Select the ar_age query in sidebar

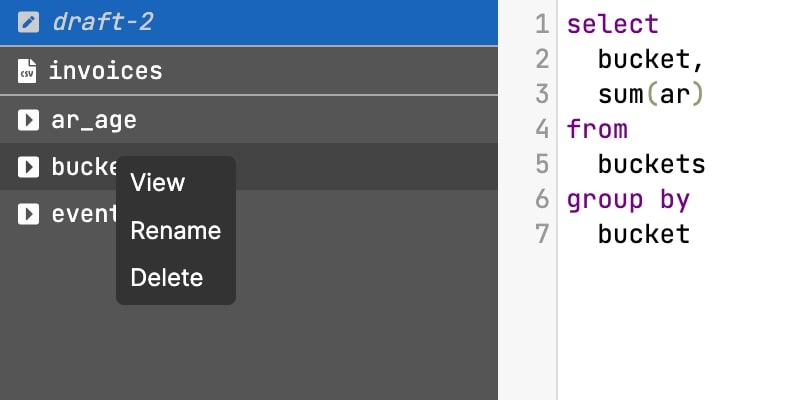[x=248, y=120]
